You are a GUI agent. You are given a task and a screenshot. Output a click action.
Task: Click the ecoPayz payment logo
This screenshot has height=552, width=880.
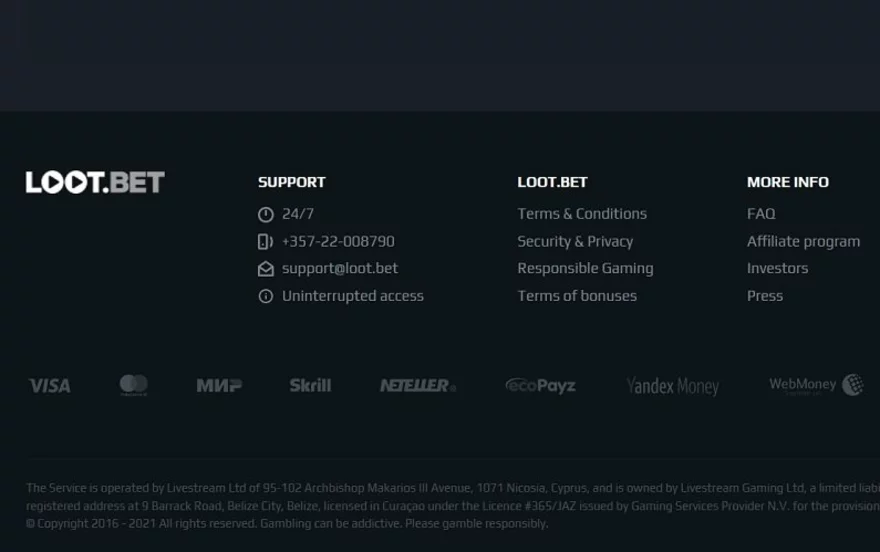(x=540, y=386)
